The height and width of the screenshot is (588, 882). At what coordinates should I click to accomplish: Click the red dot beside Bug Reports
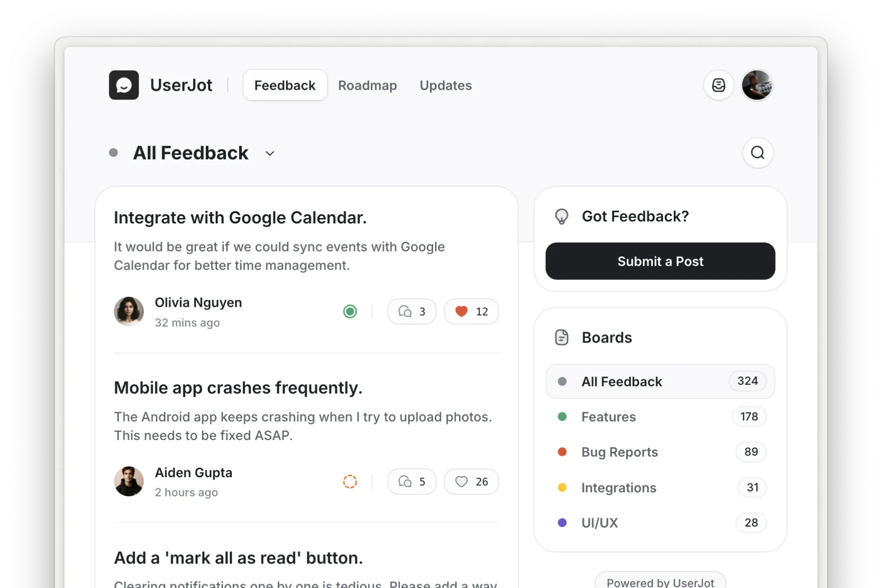[562, 452]
